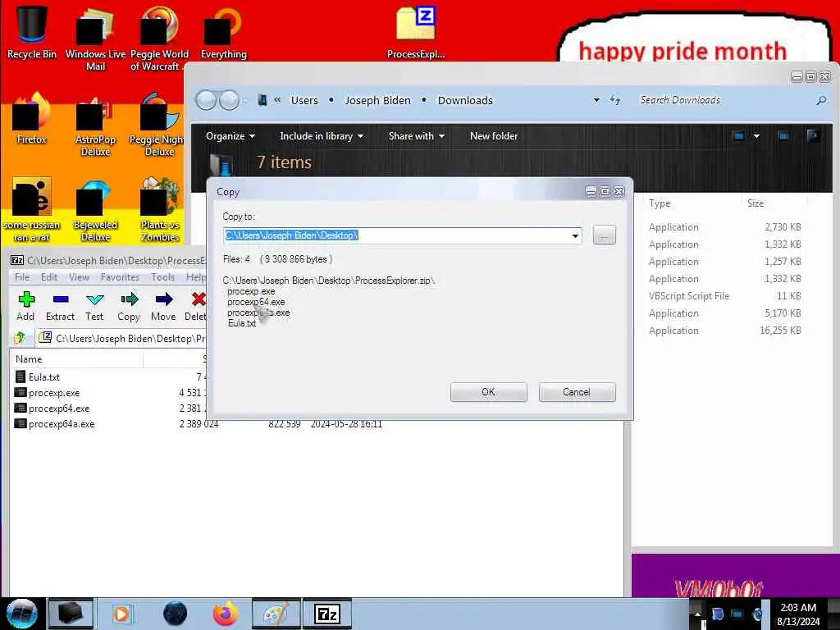Sort by Type column in Explorer

pyautogui.click(x=660, y=203)
